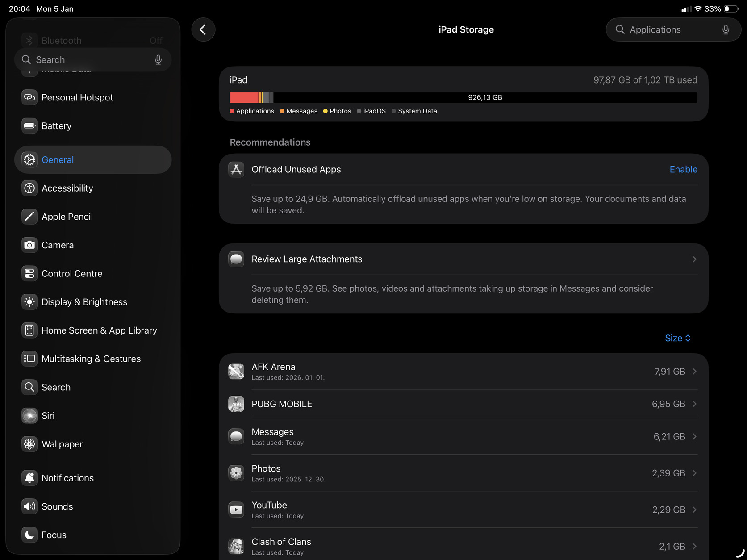Select Accessibility in the sidebar

[67, 188]
